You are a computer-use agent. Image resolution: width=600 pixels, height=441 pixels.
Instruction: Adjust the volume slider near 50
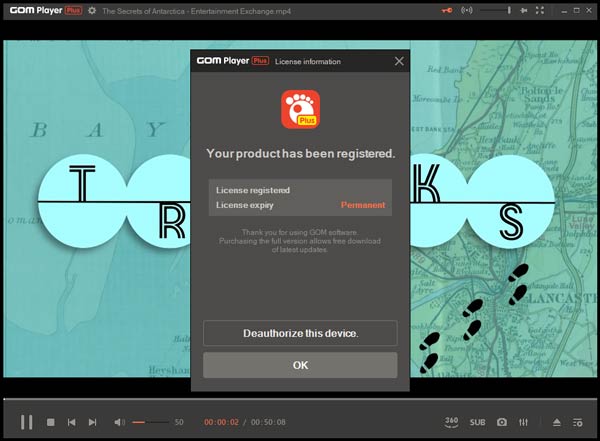[x=150, y=422]
